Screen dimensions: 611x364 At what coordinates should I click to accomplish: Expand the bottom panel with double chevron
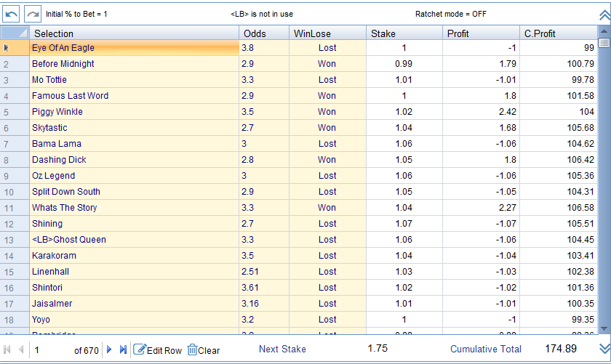click(603, 349)
